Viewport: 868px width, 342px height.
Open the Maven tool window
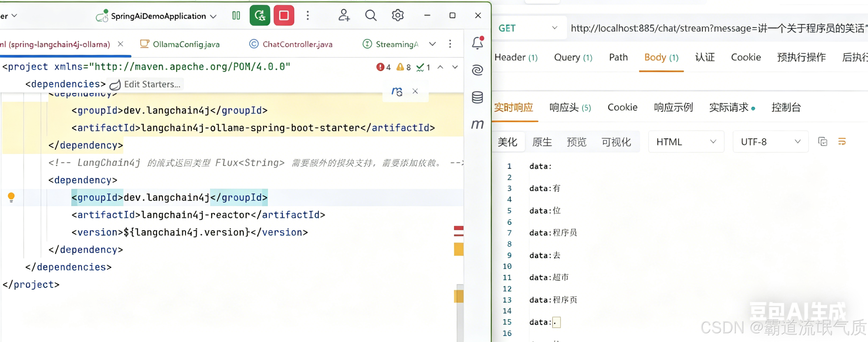[477, 124]
